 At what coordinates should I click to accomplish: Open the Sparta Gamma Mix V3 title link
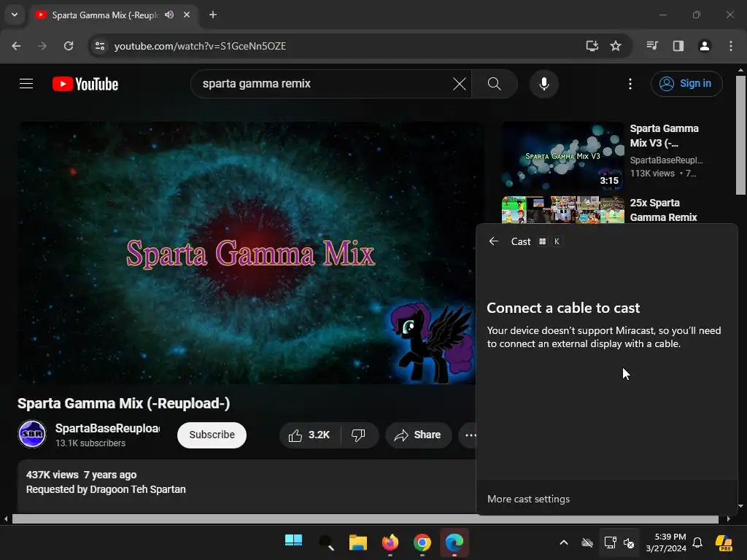[664, 136]
